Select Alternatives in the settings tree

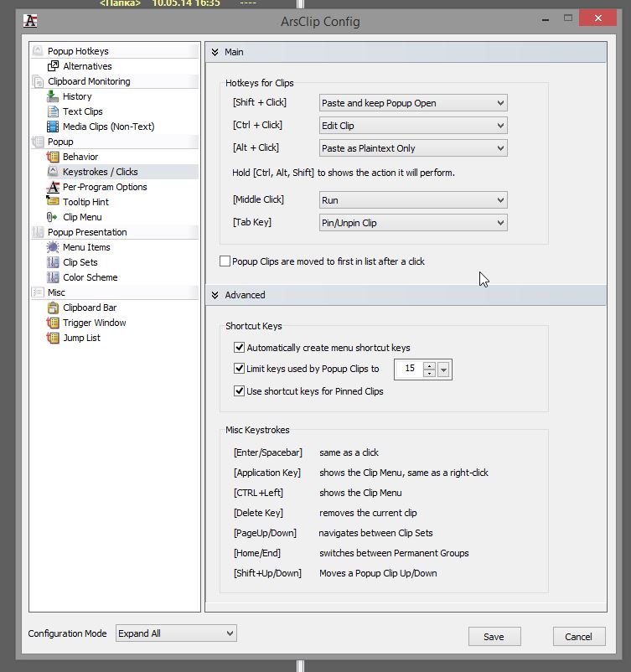click(x=87, y=66)
